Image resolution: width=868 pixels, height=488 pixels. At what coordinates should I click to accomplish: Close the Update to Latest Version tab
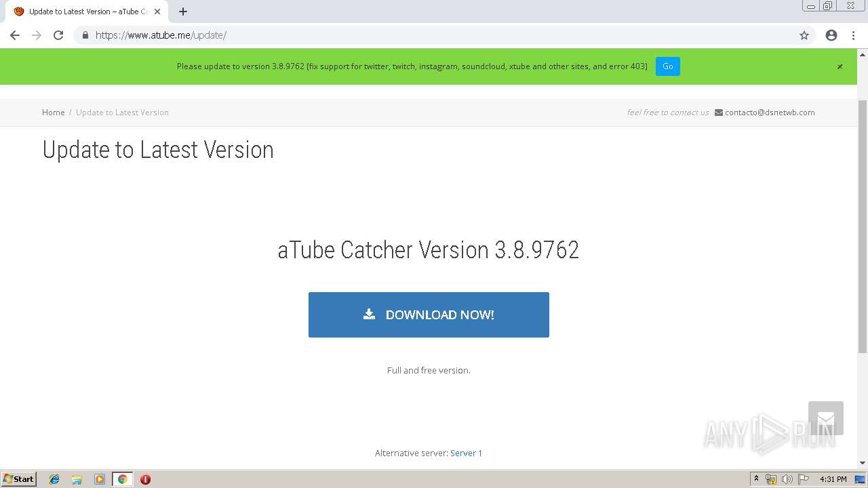157,12
